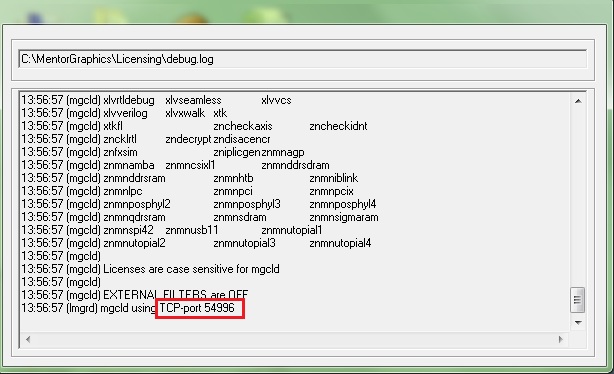This screenshot has height=374, width=614.
Task: Select the 'Licenses are case sensitive' log line
Action: pos(150,269)
